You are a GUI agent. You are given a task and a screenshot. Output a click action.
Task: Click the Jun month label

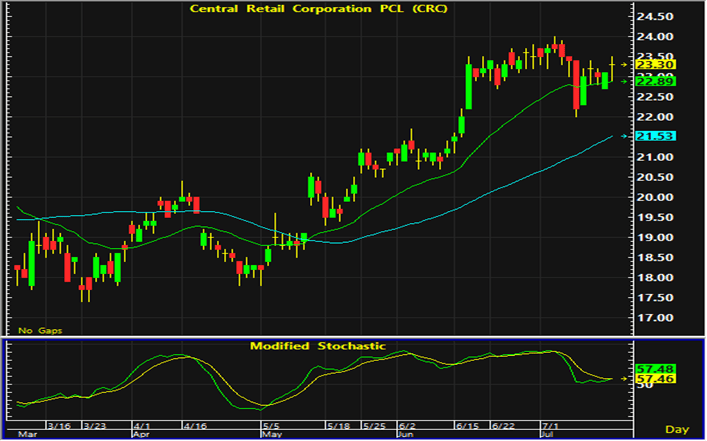[x=405, y=435]
